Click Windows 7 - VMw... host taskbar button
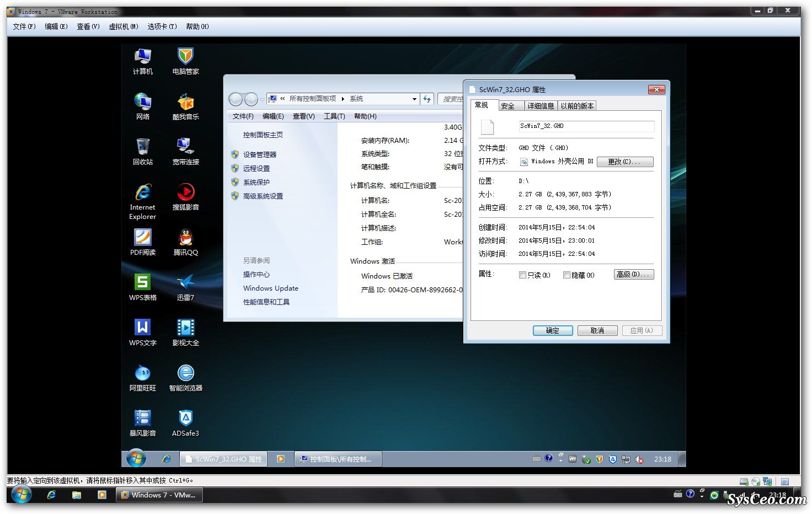Viewport: 812px width, 514px height. pos(159,495)
